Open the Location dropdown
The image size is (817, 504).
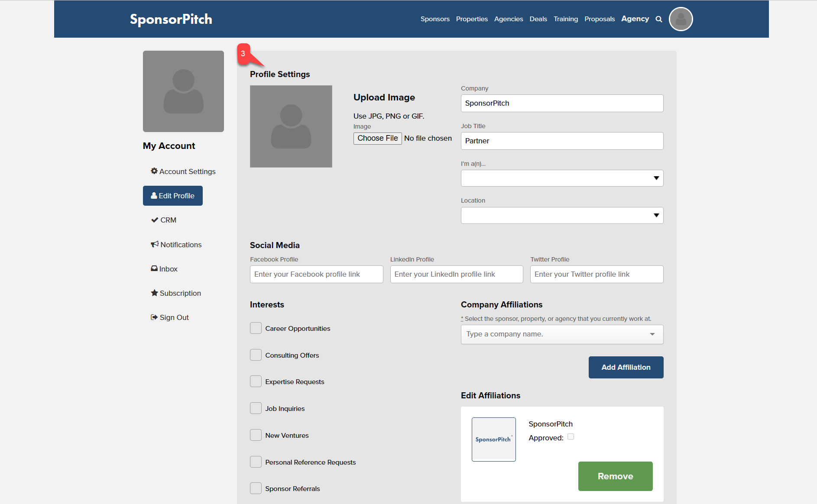pyautogui.click(x=562, y=215)
